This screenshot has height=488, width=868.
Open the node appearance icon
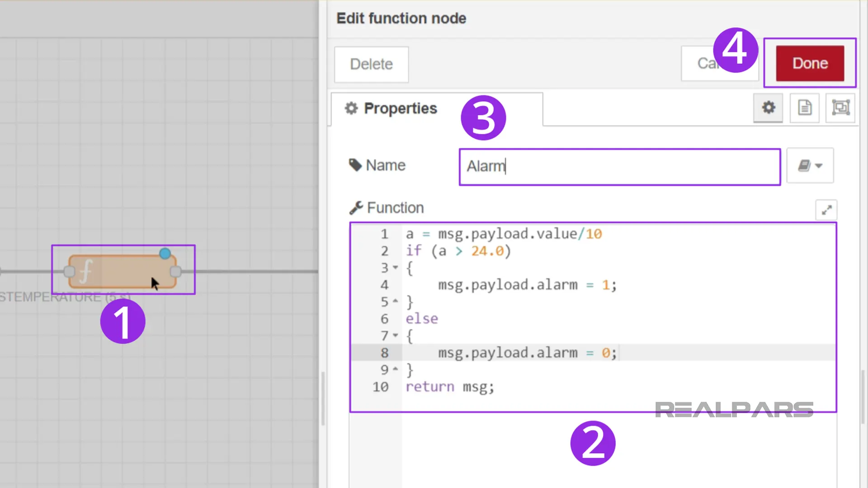point(840,108)
